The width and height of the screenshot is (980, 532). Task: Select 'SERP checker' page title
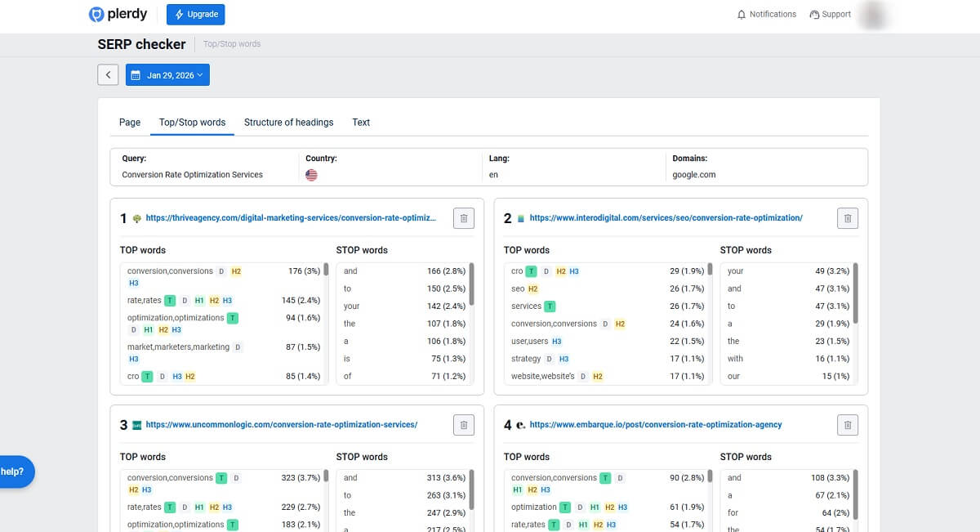pyautogui.click(x=141, y=44)
